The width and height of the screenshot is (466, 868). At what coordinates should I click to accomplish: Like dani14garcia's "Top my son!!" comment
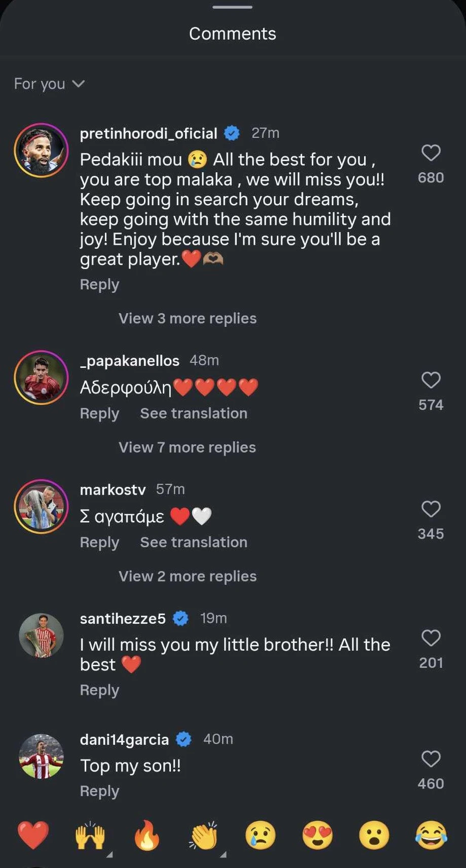tap(431, 759)
